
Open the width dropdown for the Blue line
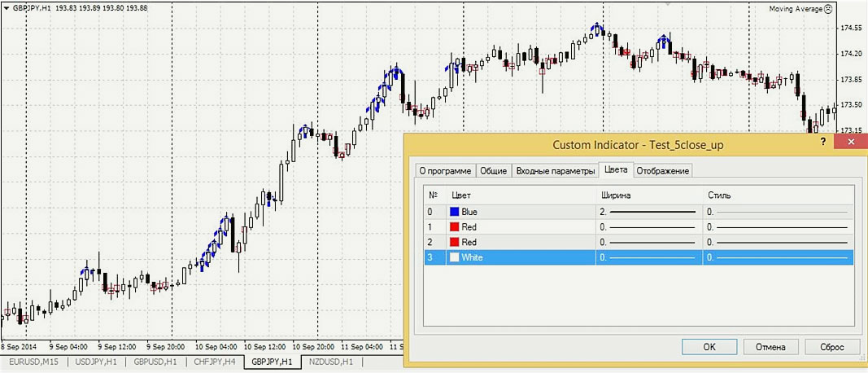pyautogui.click(x=649, y=211)
